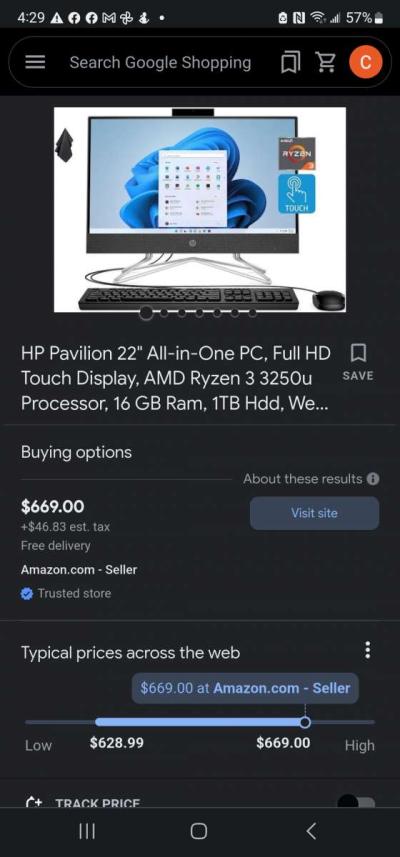This screenshot has height=857, width=400.
Task: Save this HP Pavilion product
Action: click(x=358, y=362)
